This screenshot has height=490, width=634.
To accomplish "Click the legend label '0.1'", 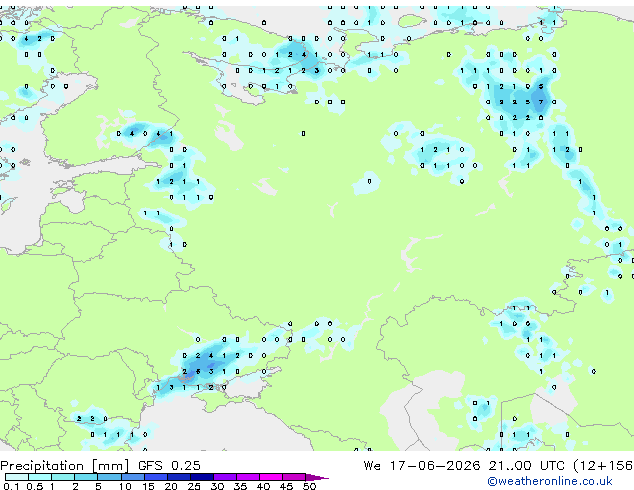I will pyautogui.click(x=11, y=486).
